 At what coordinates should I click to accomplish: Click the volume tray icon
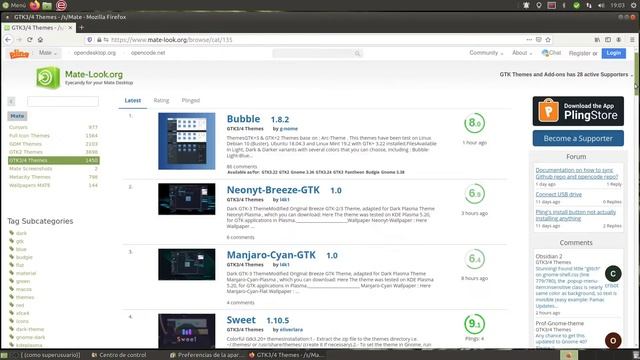[601, 5]
